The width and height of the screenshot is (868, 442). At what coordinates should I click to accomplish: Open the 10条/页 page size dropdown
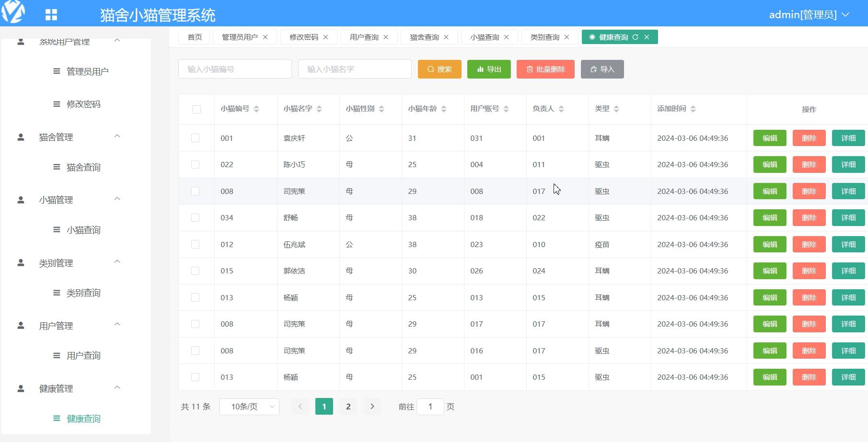click(249, 406)
